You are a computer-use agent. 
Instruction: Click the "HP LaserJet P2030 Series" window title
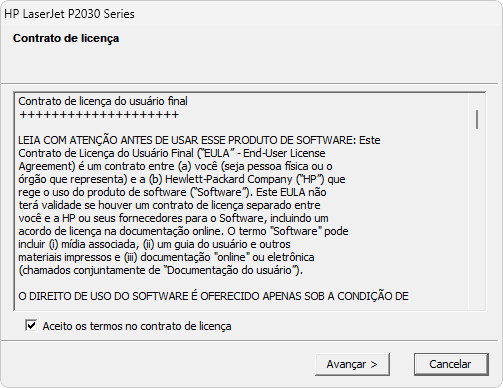69,14
